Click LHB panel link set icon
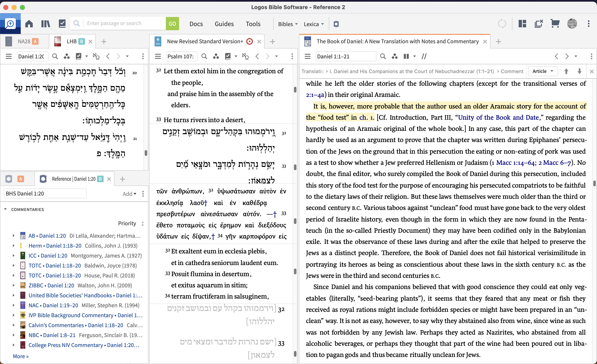Image resolution: width=597 pixels, height=364 pixels. (x=96, y=56)
